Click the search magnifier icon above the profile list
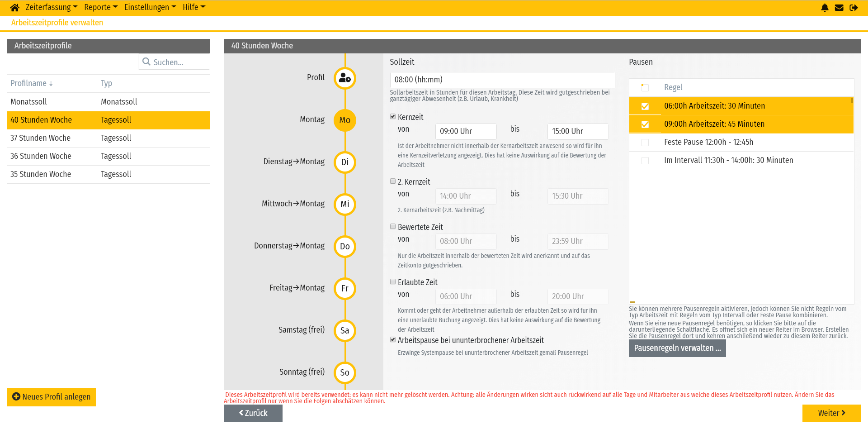The image size is (868, 429). coord(146,62)
